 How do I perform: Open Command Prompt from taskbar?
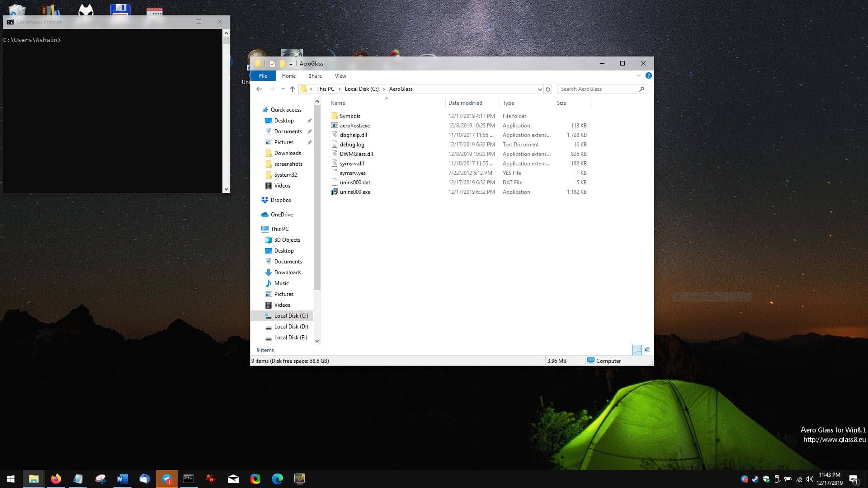[189, 479]
